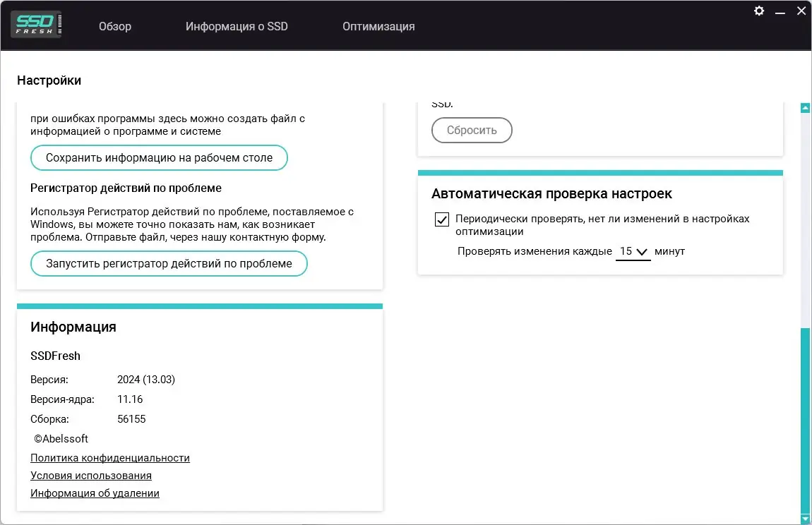812x525 pixels.
Task: Open the Информация о SSD tab
Action: (x=237, y=26)
